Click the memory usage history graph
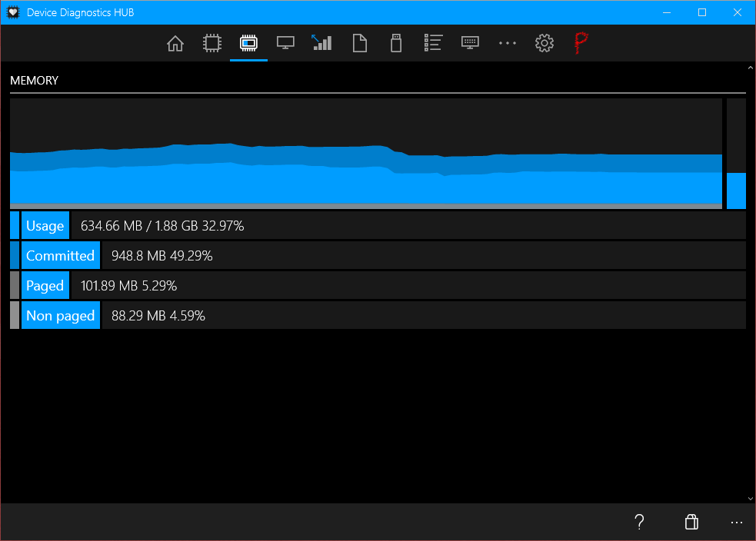Image resolution: width=756 pixels, height=541 pixels. pyautogui.click(x=366, y=154)
